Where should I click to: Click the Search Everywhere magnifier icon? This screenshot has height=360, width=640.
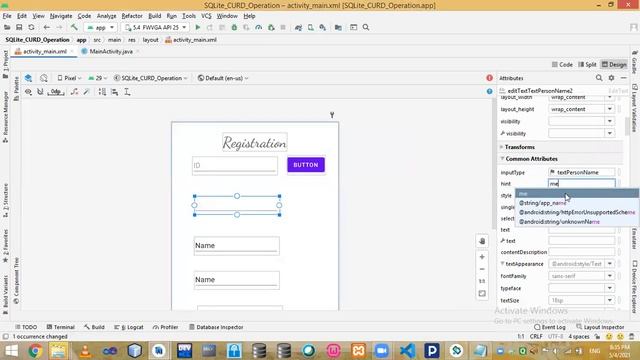366,27
